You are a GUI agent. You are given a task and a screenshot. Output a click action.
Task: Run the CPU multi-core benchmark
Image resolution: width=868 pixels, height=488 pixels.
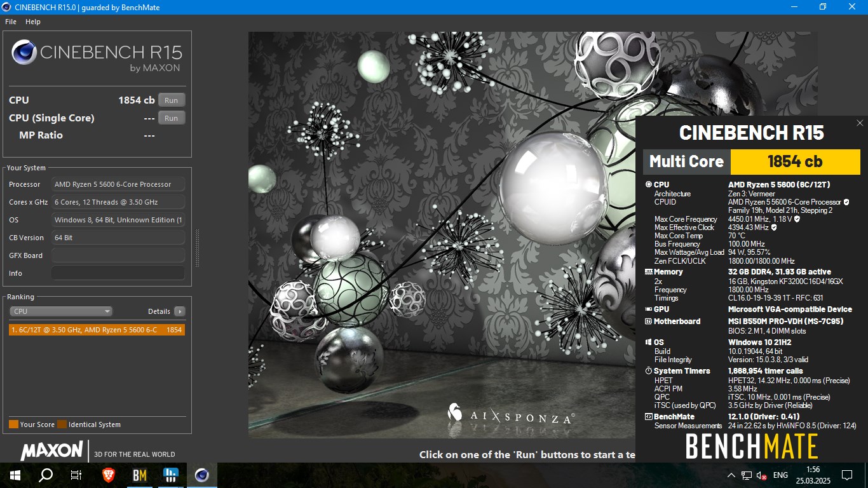click(x=172, y=100)
